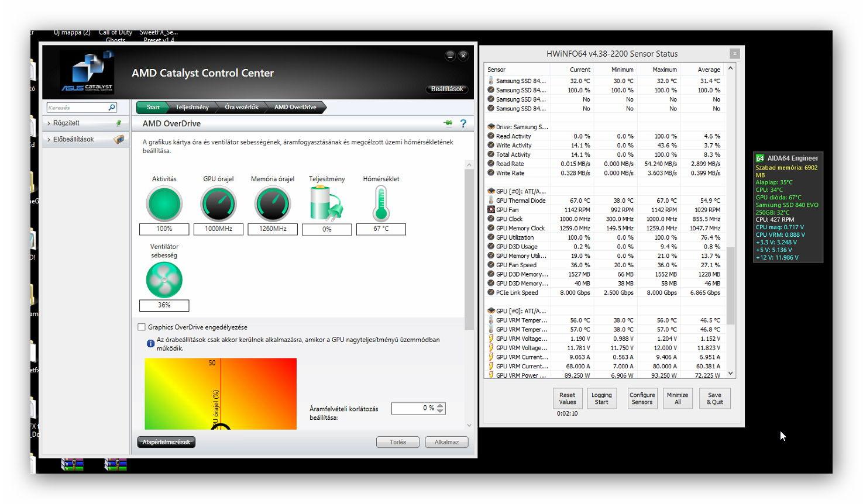This screenshot has height=504, width=863.
Task: Click the Catalyst OverDrive panel scrollbar thumb
Action: point(469,250)
